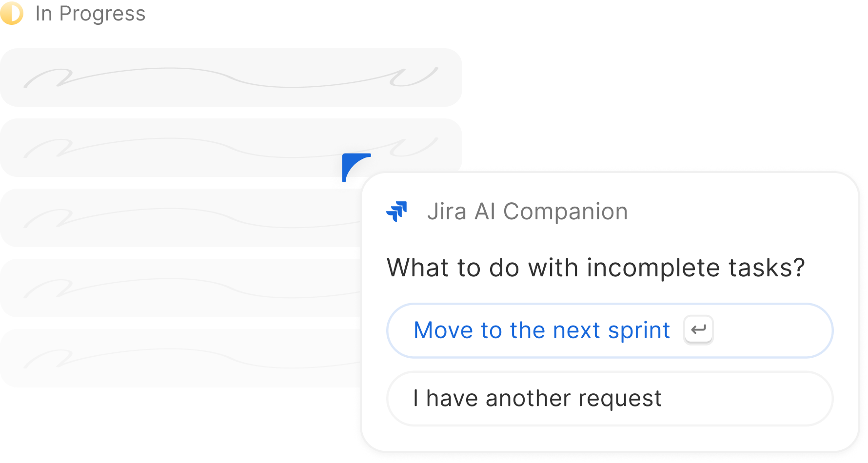The height and width of the screenshot is (463, 868).
Task: Click the half-circle In Progress status icon
Action: [12, 14]
